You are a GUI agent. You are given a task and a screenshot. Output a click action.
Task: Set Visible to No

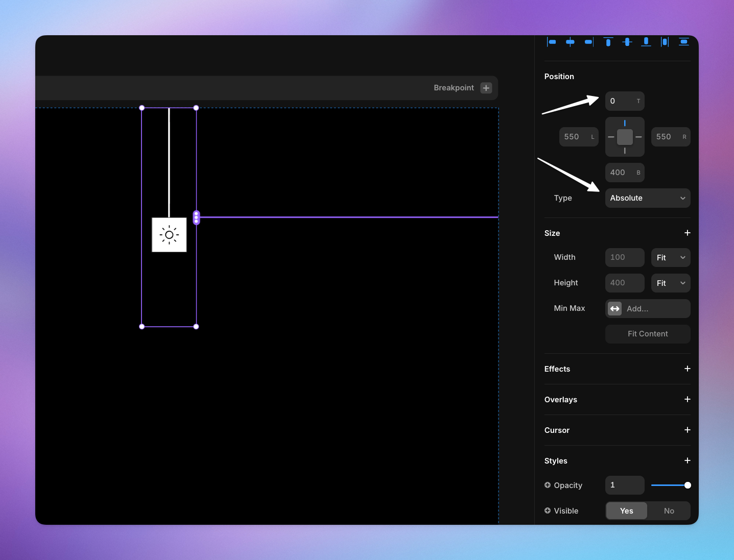pyautogui.click(x=669, y=510)
